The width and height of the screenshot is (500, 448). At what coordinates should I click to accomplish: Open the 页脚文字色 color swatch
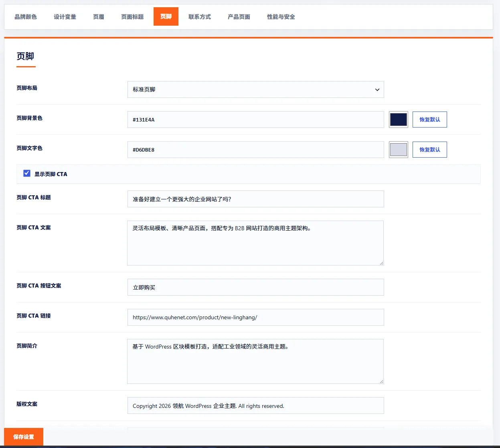pyautogui.click(x=399, y=150)
